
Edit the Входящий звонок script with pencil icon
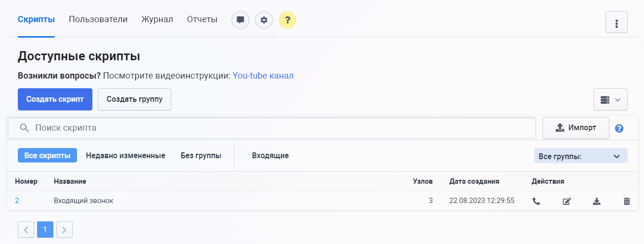pos(567,202)
